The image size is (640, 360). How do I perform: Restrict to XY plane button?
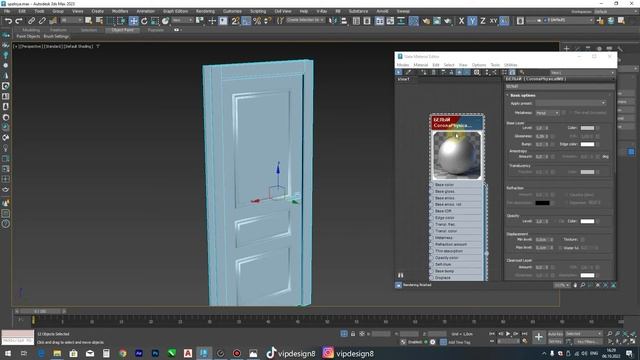[493, 21]
